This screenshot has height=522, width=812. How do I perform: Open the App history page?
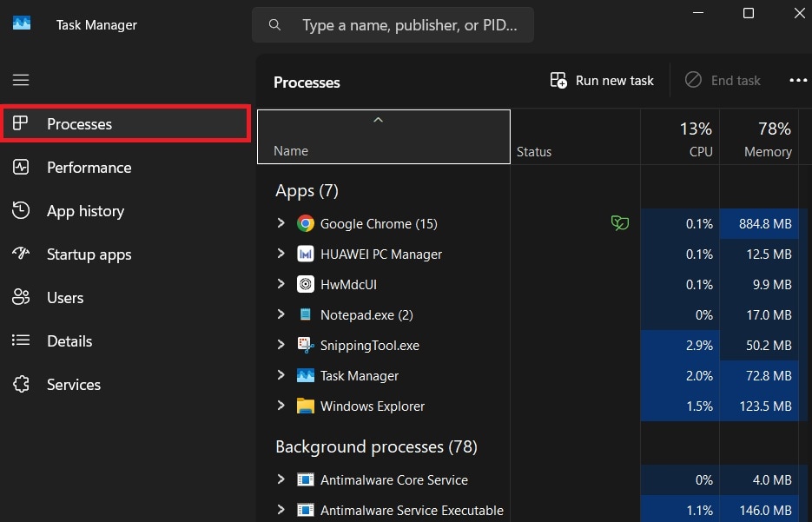126,211
